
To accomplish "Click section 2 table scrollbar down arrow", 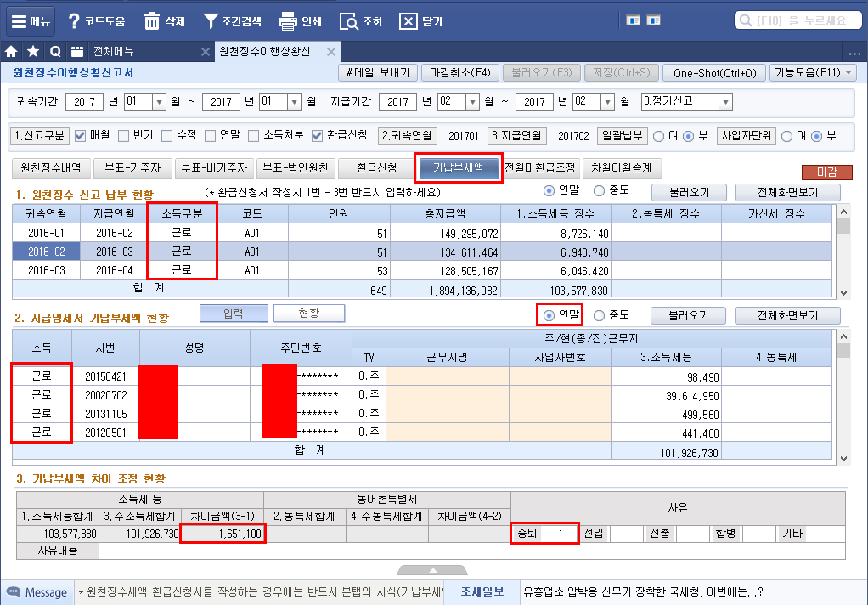I will coord(843,459).
